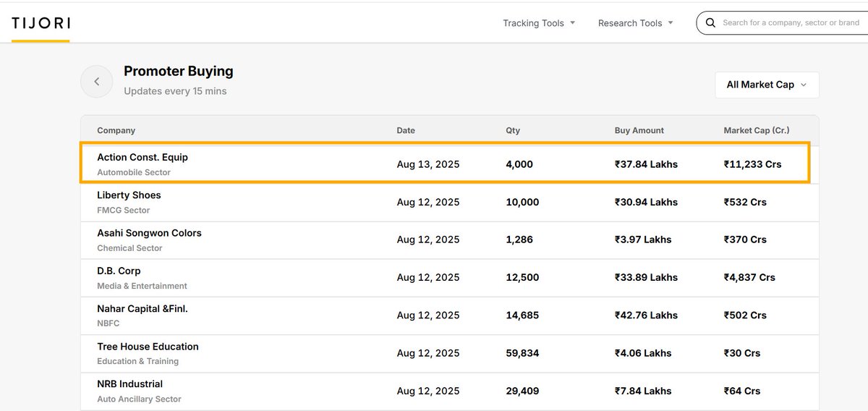Select the ₹3.97 Lakhs buy amount
Screen dimensions: 868x411
(643, 240)
